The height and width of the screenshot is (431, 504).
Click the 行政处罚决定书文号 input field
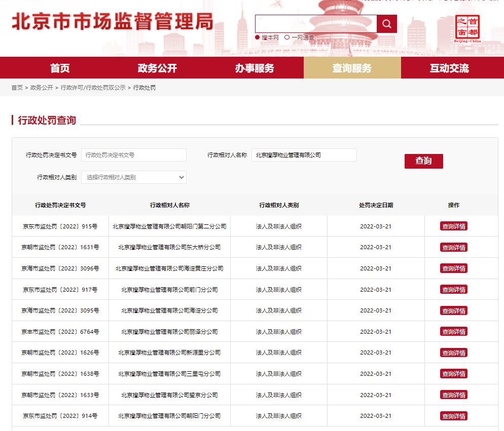(133, 155)
